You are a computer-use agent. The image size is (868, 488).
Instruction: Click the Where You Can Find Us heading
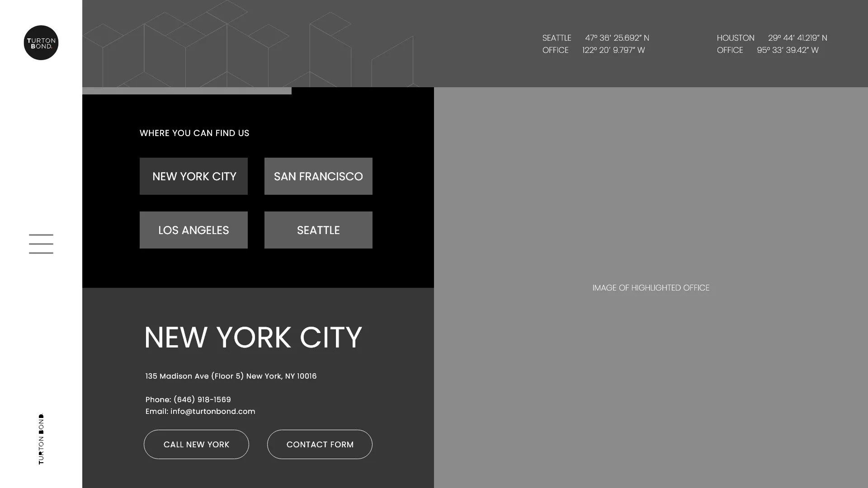coord(194,133)
